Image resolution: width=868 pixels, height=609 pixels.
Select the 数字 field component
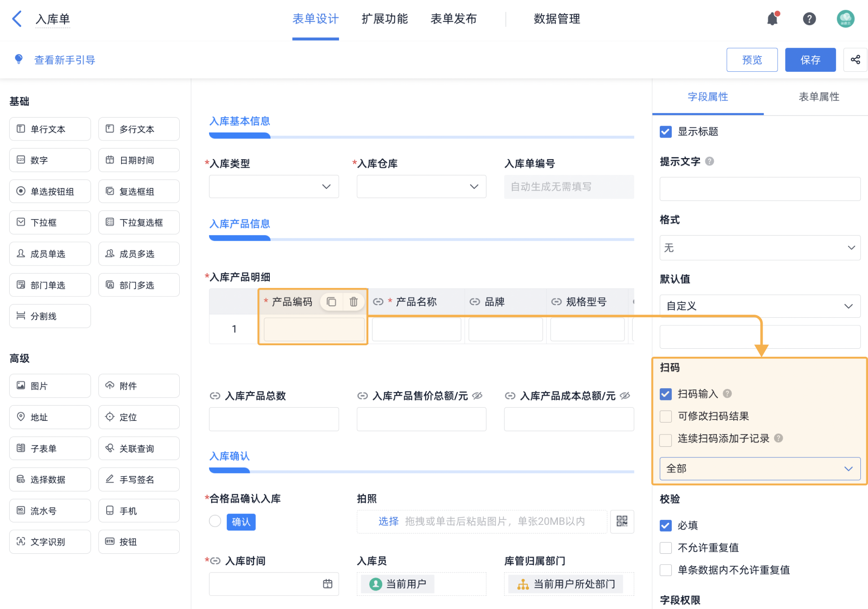(50, 160)
